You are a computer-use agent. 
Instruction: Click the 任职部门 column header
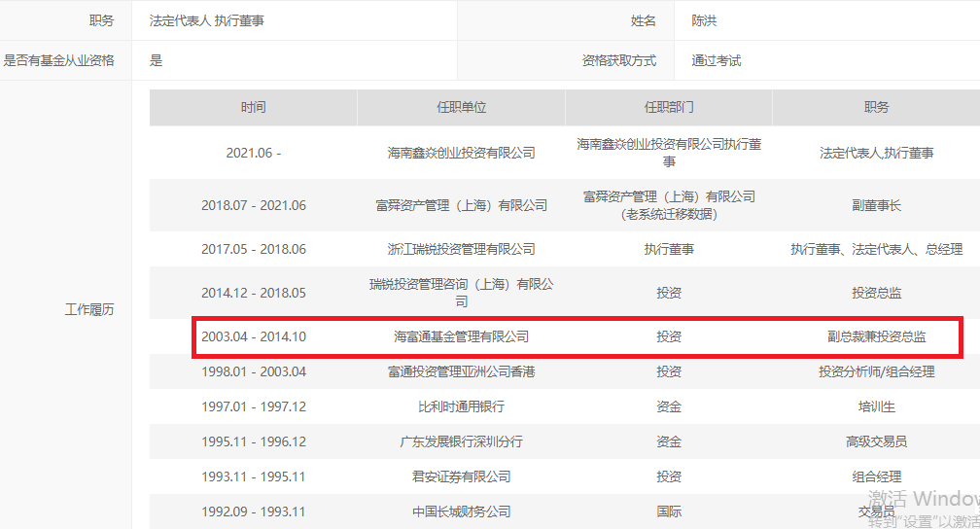click(x=669, y=107)
